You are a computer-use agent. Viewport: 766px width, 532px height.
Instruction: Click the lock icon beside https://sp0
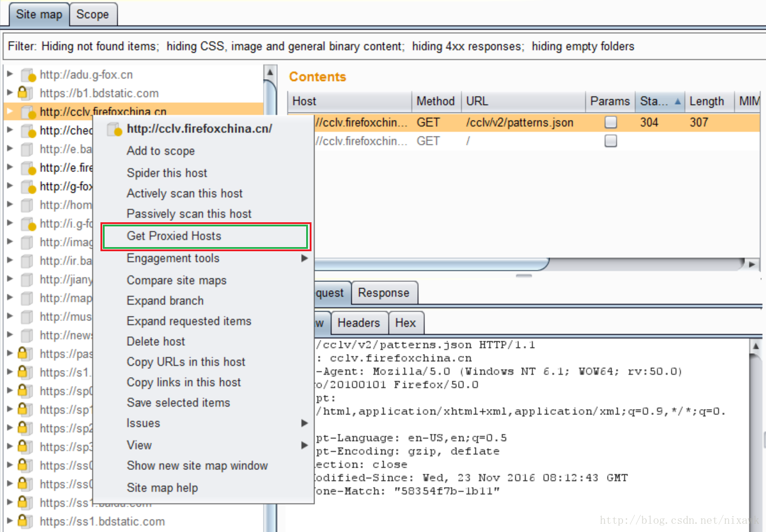(25, 391)
